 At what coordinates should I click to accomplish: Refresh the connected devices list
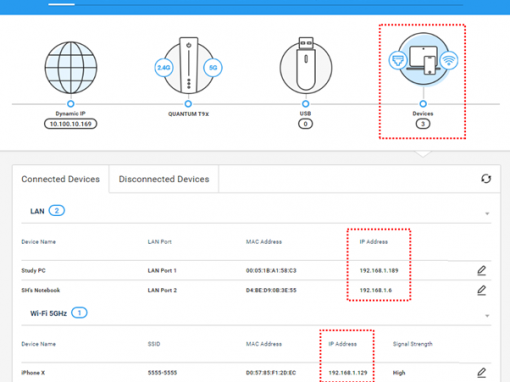(486, 179)
